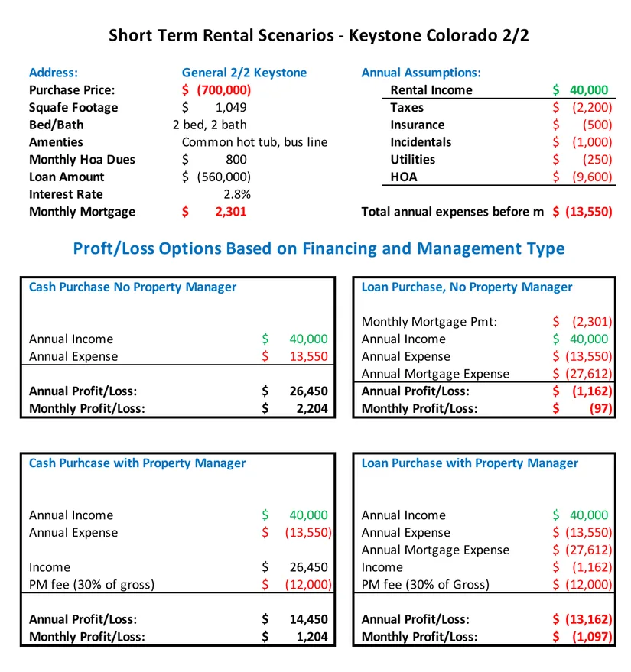
Task: Select the 'Annual Assumptions:' heading
Action: coord(421,73)
